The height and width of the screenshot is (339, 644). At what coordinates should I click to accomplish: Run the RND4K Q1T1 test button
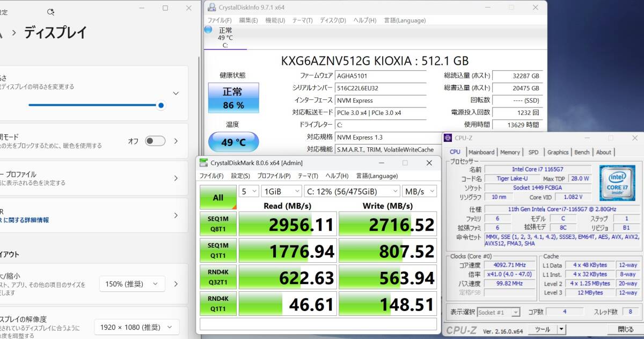pos(218,303)
